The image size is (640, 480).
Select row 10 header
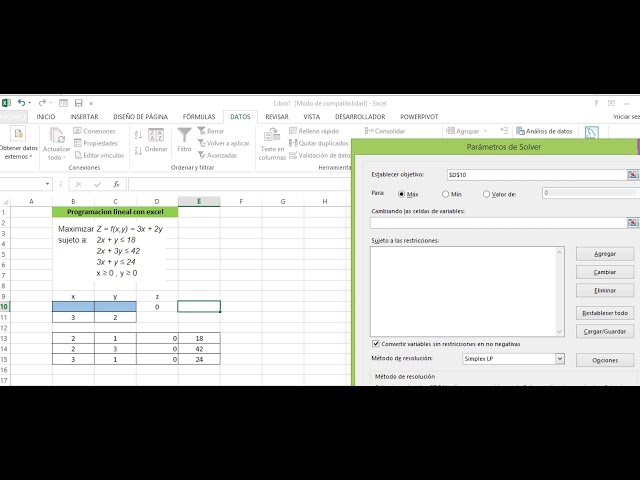(4, 307)
